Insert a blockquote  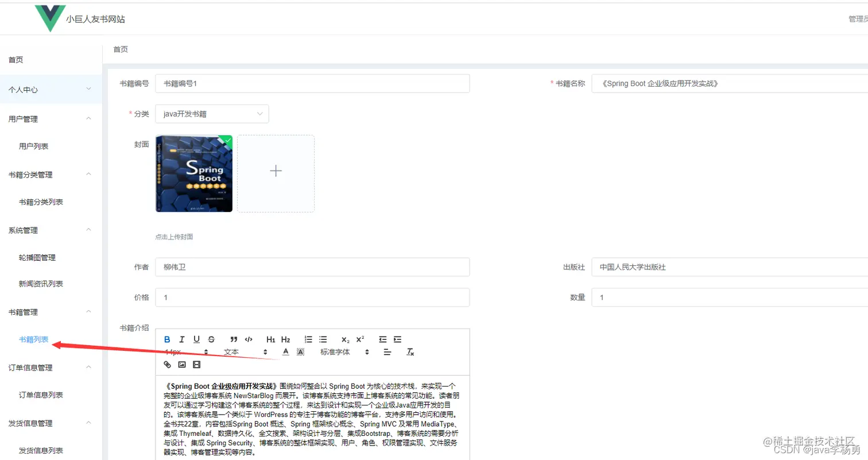234,339
